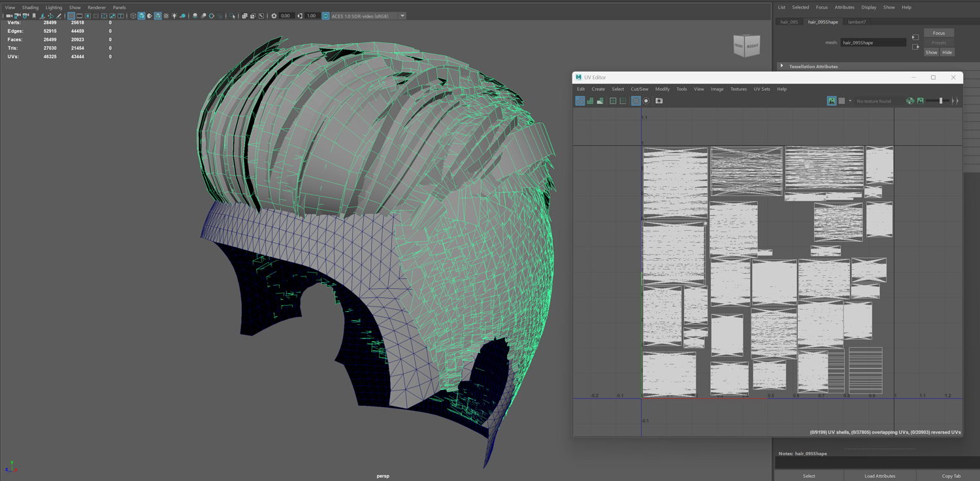980x481 pixels.
Task: Open the viewport View menu
Action: click(x=10, y=7)
